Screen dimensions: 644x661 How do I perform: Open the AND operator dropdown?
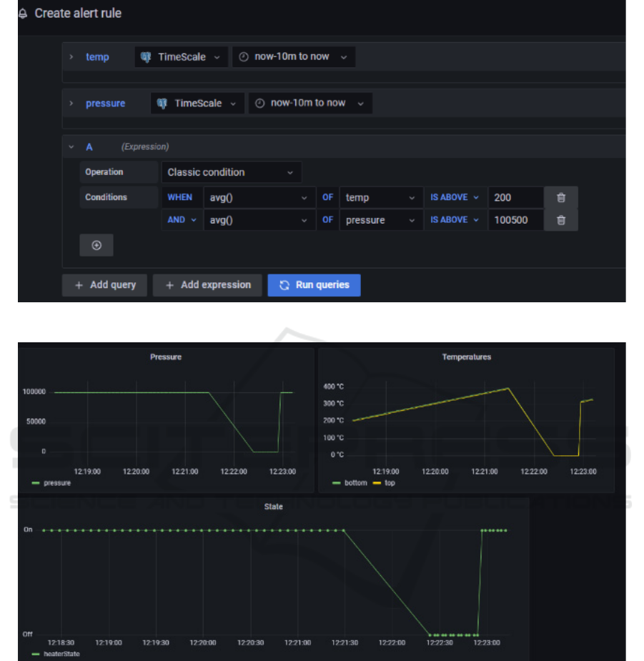(x=182, y=220)
